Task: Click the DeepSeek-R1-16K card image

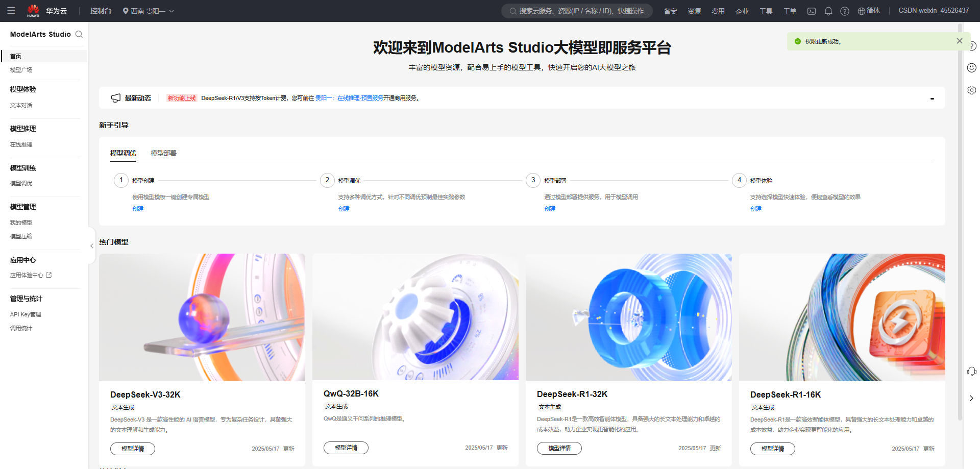Action: 842,317
